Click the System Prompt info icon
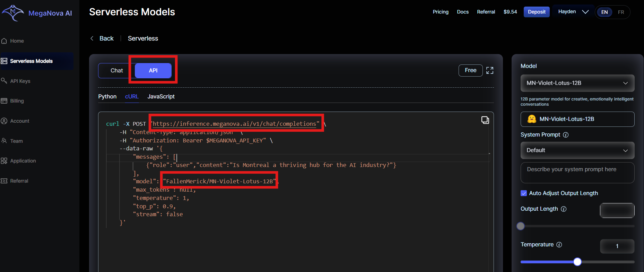 tap(566, 135)
